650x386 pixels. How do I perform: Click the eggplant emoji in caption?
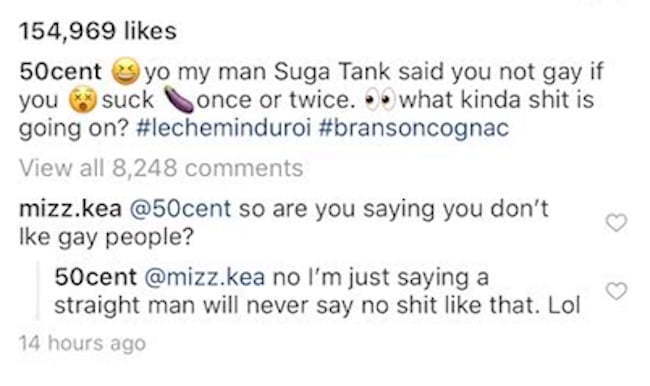click(x=179, y=100)
